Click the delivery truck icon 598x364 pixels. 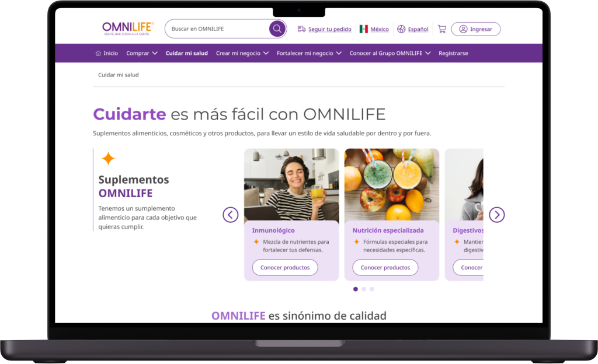(302, 29)
